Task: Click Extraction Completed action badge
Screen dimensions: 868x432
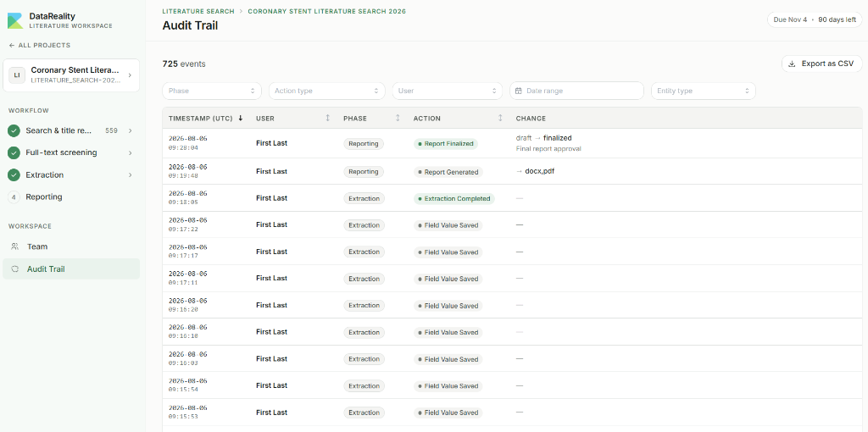Action: pos(454,198)
